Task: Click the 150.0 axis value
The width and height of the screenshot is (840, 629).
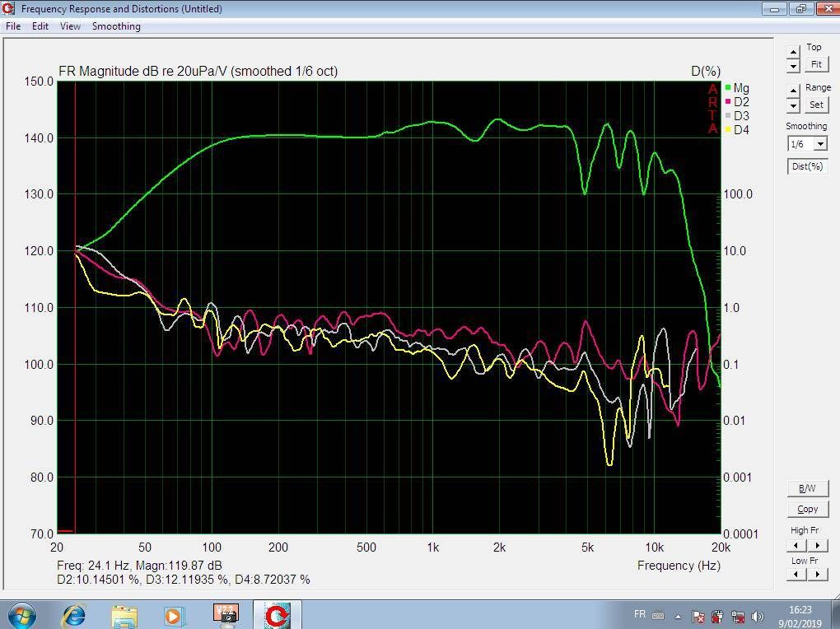Action: click(39, 82)
